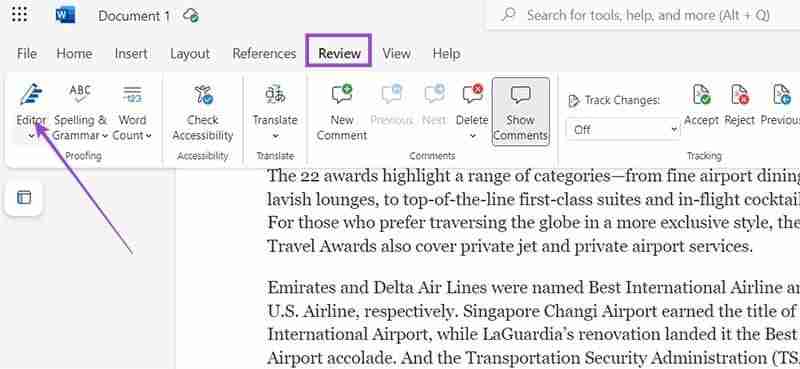Open the navigation pane button on left
Viewport: 800px width, 369px height.
click(23, 197)
